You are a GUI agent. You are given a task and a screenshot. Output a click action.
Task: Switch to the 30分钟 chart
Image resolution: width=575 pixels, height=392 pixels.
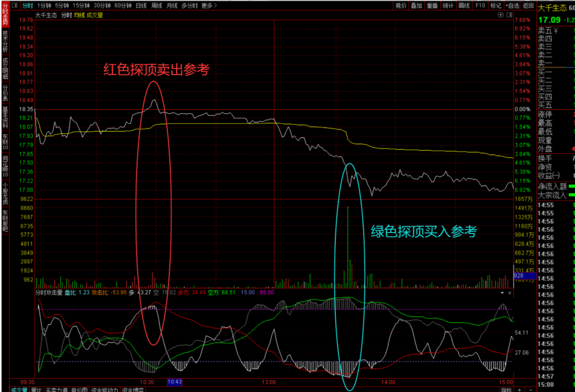(x=102, y=5)
